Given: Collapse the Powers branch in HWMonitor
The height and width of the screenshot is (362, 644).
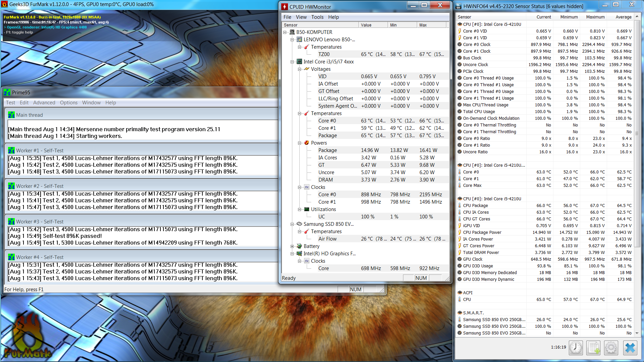Looking at the screenshot, I should coord(300,143).
